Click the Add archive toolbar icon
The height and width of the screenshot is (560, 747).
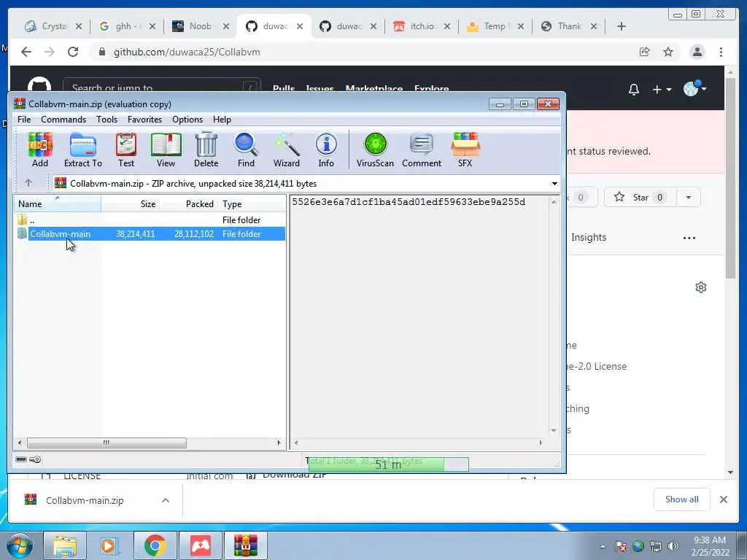click(40, 149)
